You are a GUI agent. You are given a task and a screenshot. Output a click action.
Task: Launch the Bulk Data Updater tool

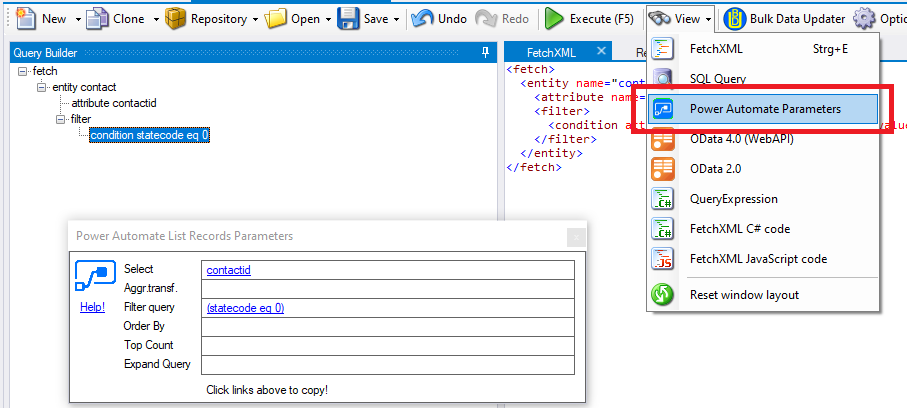(784, 19)
